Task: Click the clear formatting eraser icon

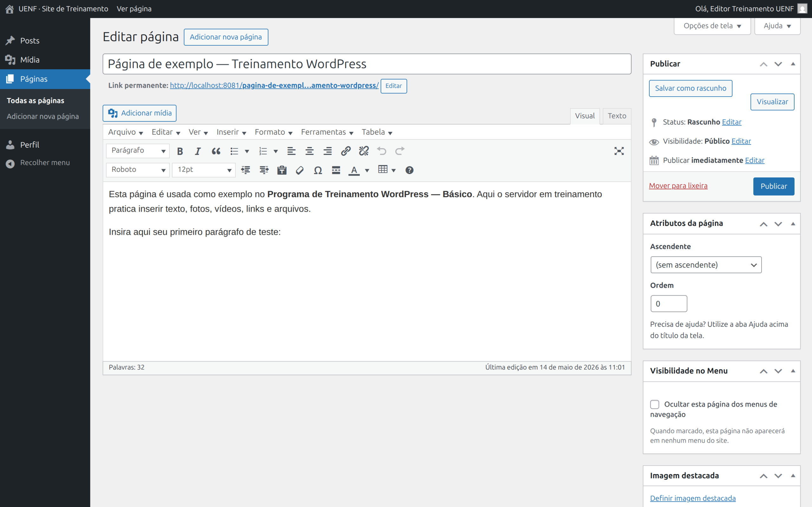Action: coord(300,170)
